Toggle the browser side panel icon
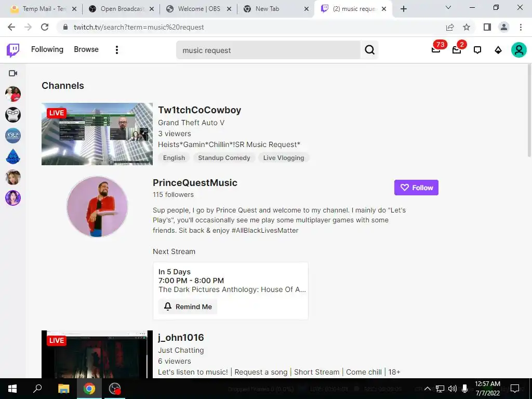The width and height of the screenshot is (532, 399). (487, 27)
